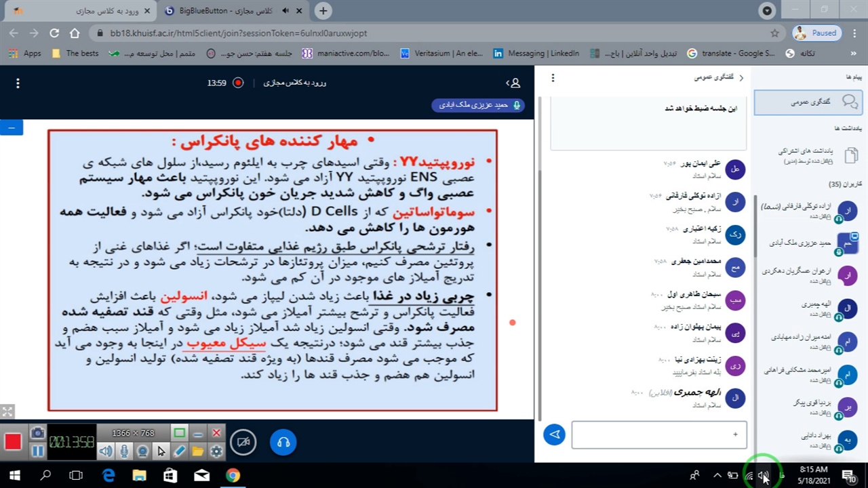Stop recording with the red square button
The height and width of the screenshot is (488, 868).
pyautogui.click(x=13, y=442)
